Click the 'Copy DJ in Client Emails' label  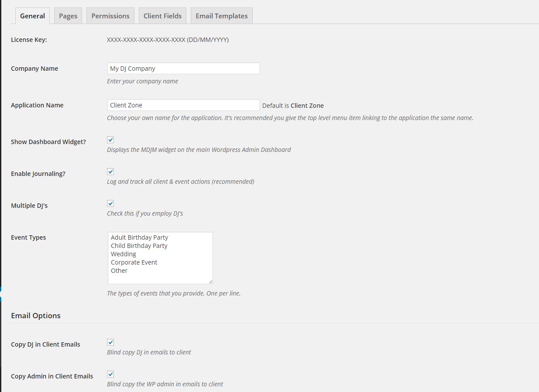point(45,344)
